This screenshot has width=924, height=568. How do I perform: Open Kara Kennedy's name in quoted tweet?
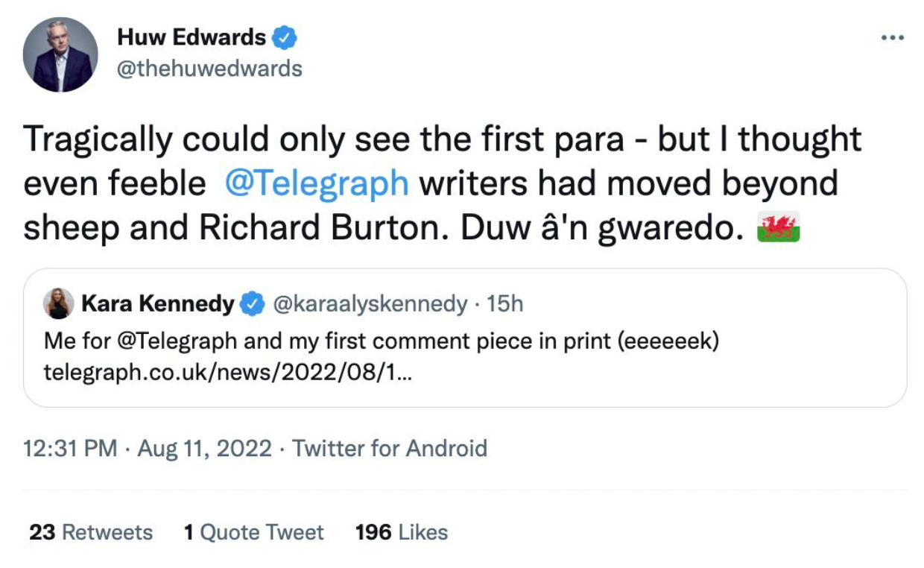(x=157, y=304)
